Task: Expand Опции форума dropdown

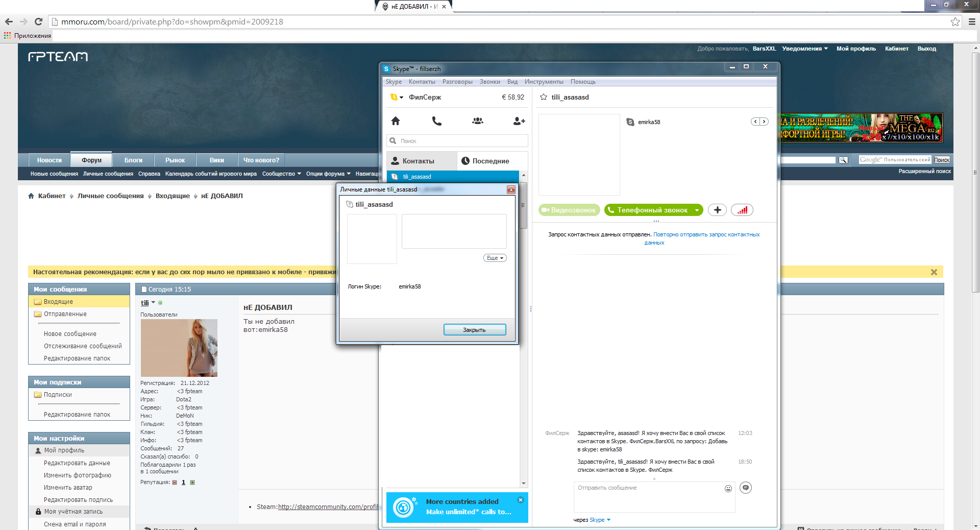Action: coord(328,174)
